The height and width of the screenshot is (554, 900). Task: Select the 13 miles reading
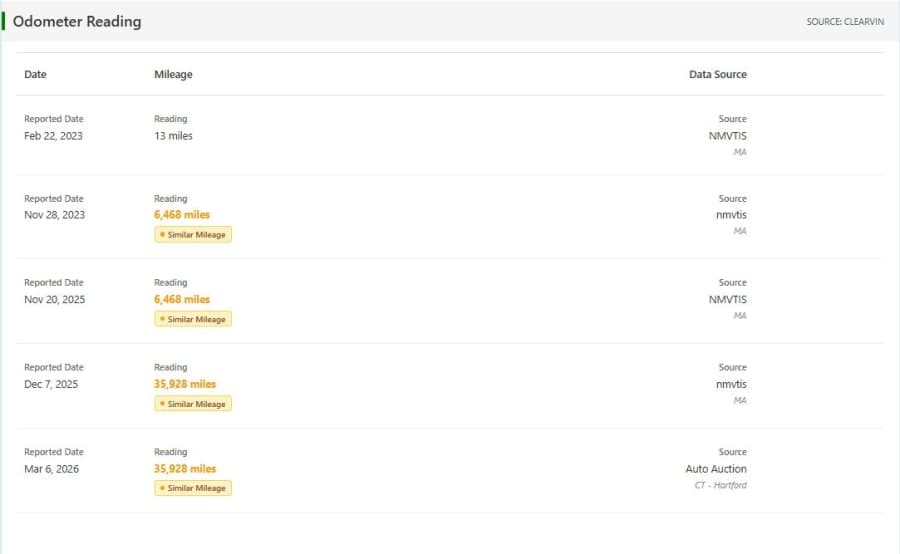173,136
